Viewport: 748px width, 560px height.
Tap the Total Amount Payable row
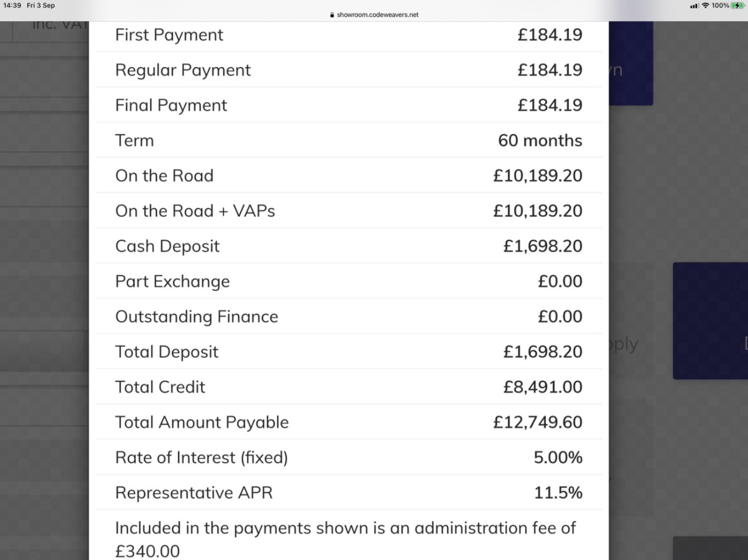pyautogui.click(x=348, y=422)
